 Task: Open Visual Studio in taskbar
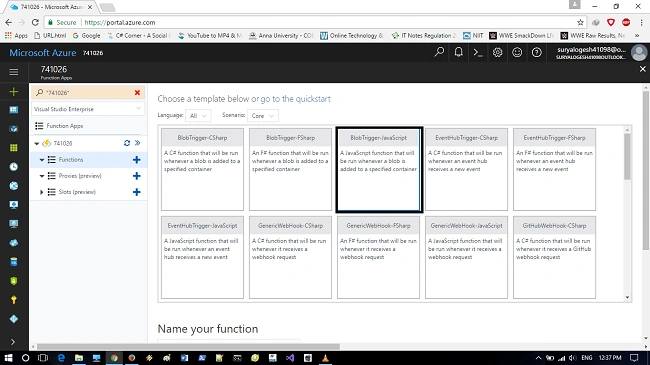[290, 358]
